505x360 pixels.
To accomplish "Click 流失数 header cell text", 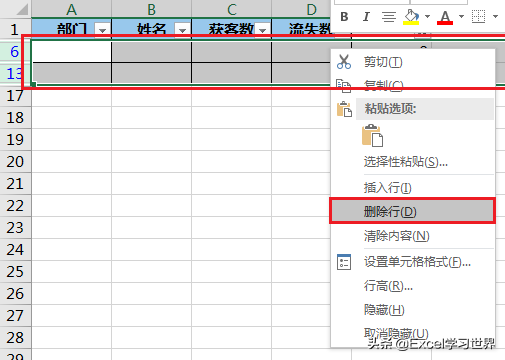I will (310, 29).
